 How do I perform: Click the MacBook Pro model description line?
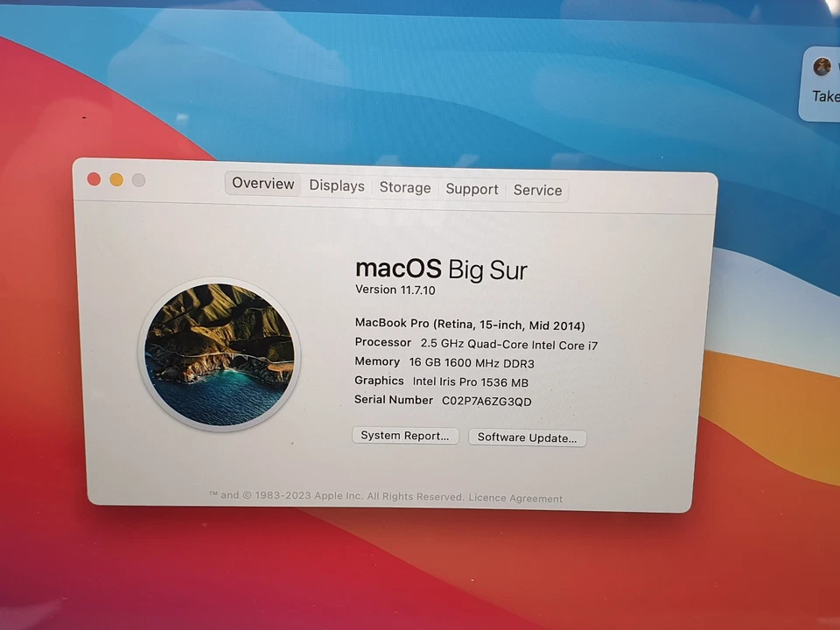click(469, 325)
